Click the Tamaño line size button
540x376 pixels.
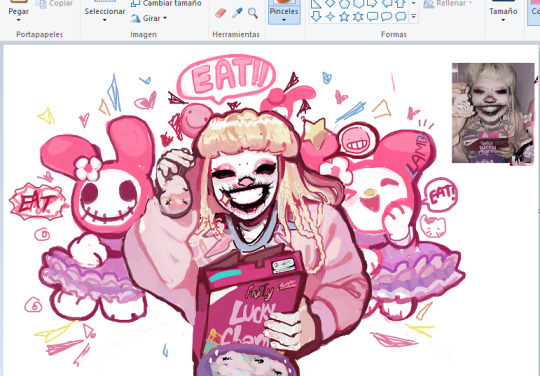point(503,8)
